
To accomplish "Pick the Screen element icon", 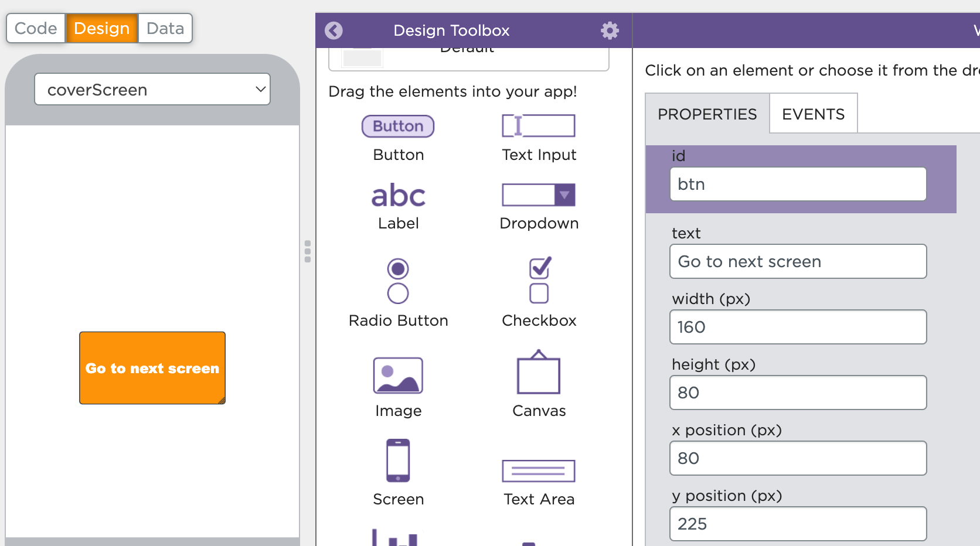I will coord(398,460).
